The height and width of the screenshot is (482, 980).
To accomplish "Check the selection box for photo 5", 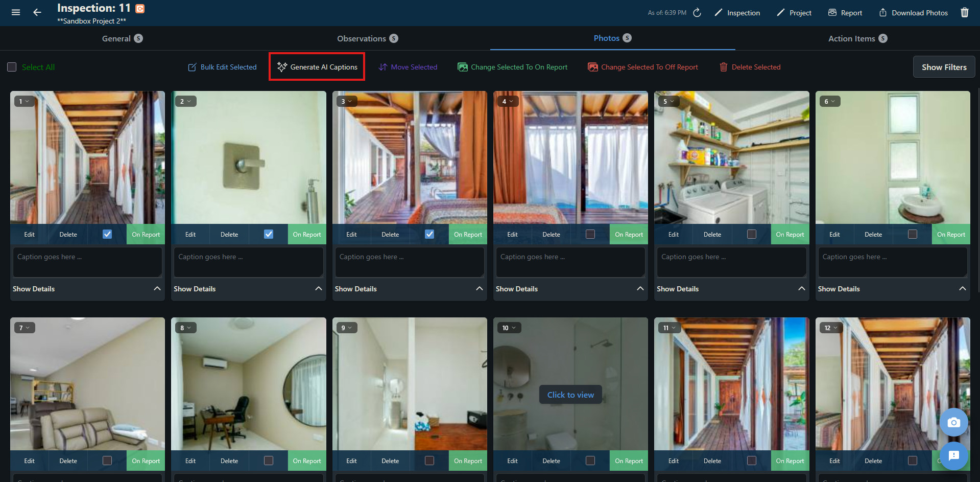I will coord(752,234).
